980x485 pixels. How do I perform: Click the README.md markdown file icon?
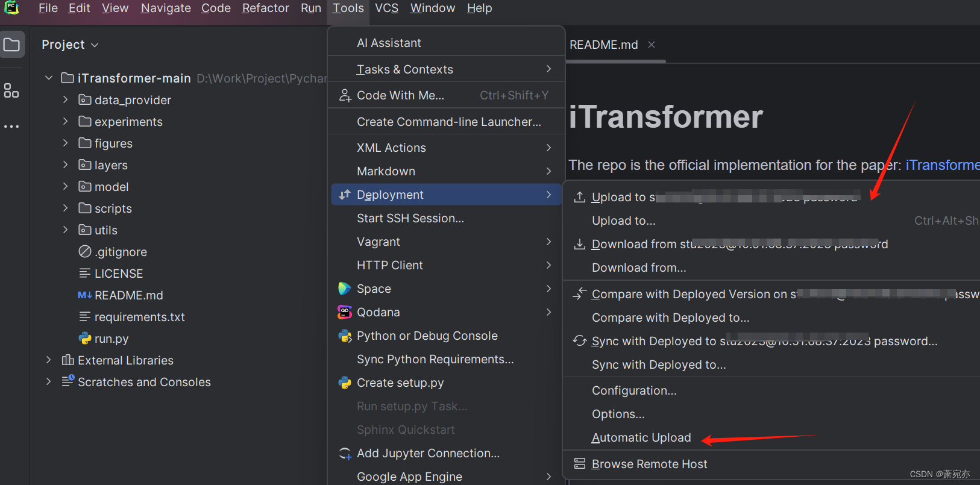(x=85, y=295)
